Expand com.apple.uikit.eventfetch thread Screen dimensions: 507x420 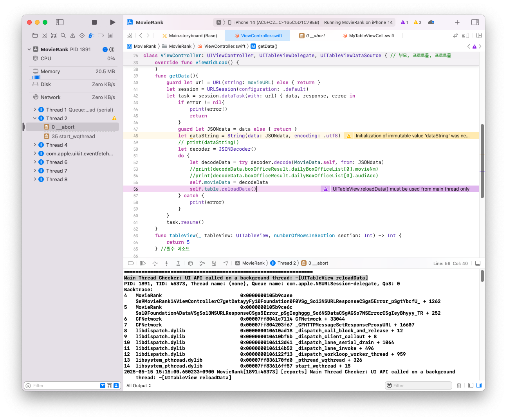point(35,153)
